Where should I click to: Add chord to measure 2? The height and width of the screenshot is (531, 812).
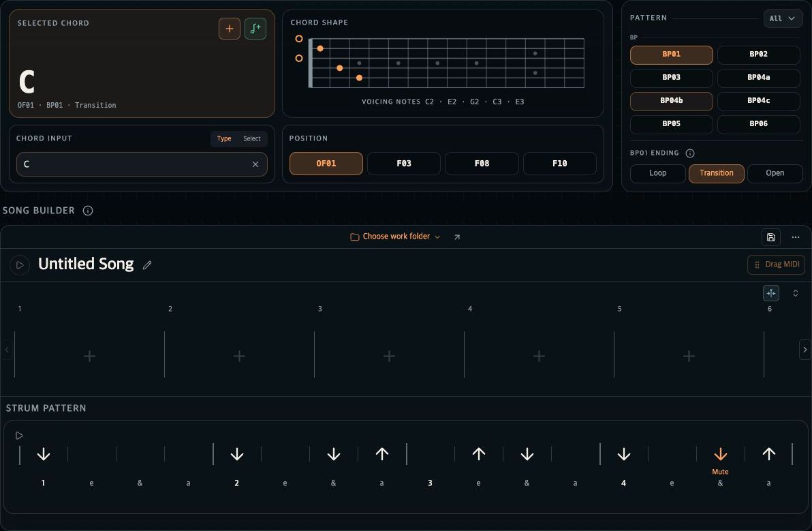239,356
